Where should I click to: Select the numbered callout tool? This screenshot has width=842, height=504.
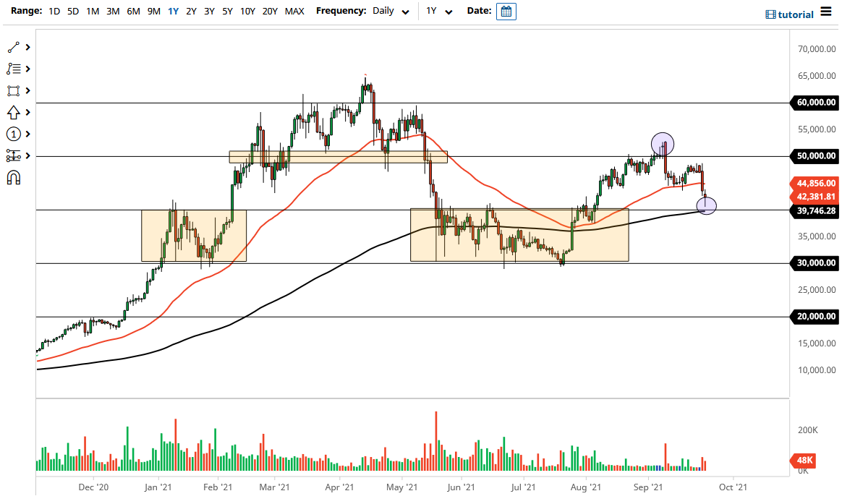pos(14,134)
